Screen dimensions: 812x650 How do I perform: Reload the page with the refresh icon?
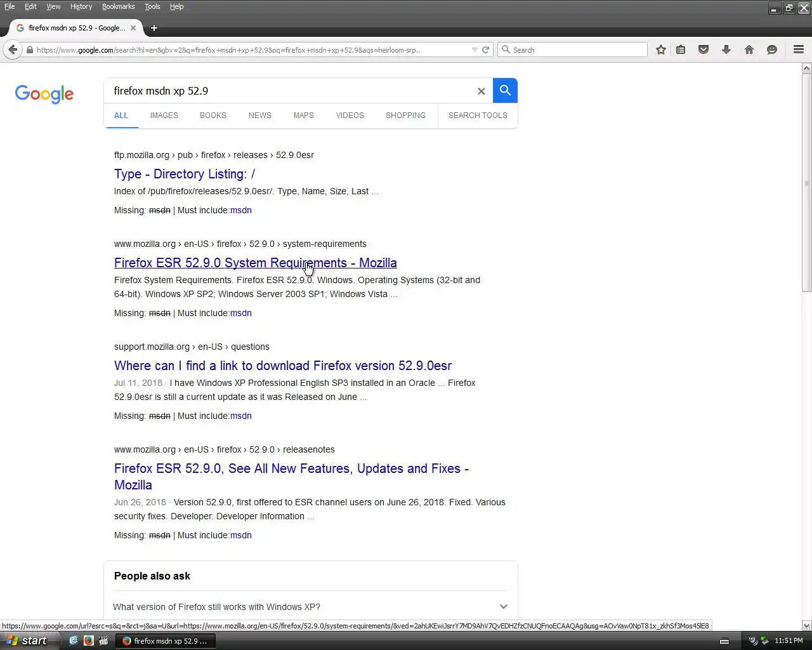click(x=486, y=50)
